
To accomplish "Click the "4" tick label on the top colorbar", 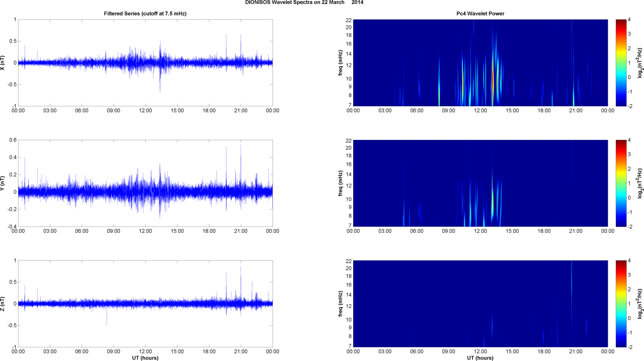I will pyautogui.click(x=629, y=19).
